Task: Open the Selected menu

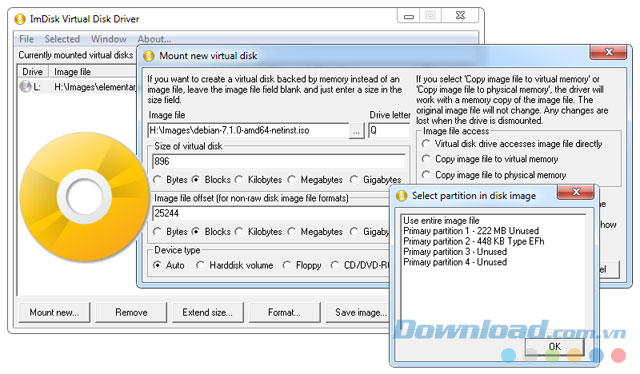Action: (62, 39)
